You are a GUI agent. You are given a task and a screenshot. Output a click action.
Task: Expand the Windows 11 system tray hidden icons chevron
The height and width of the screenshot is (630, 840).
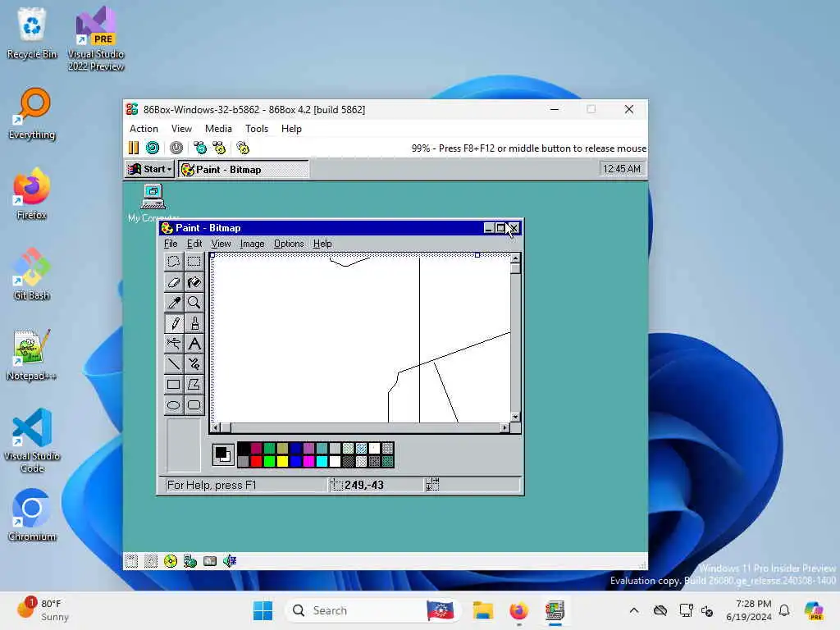[x=634, y=610]
